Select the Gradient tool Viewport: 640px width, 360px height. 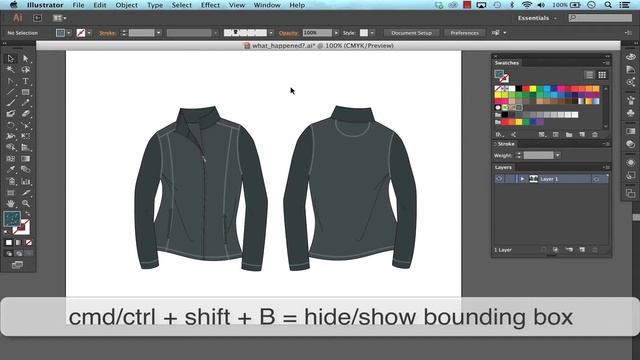click(25, 158)
